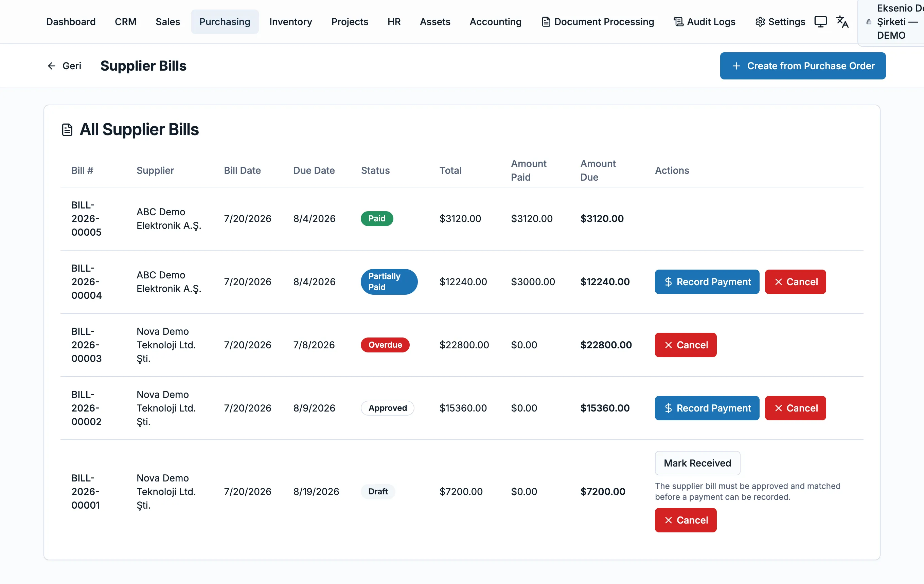The height and width of the screenshot is (584, 924).
Task: Click the document icon beside All Supplier Bills
Action: tap(67, 130)
